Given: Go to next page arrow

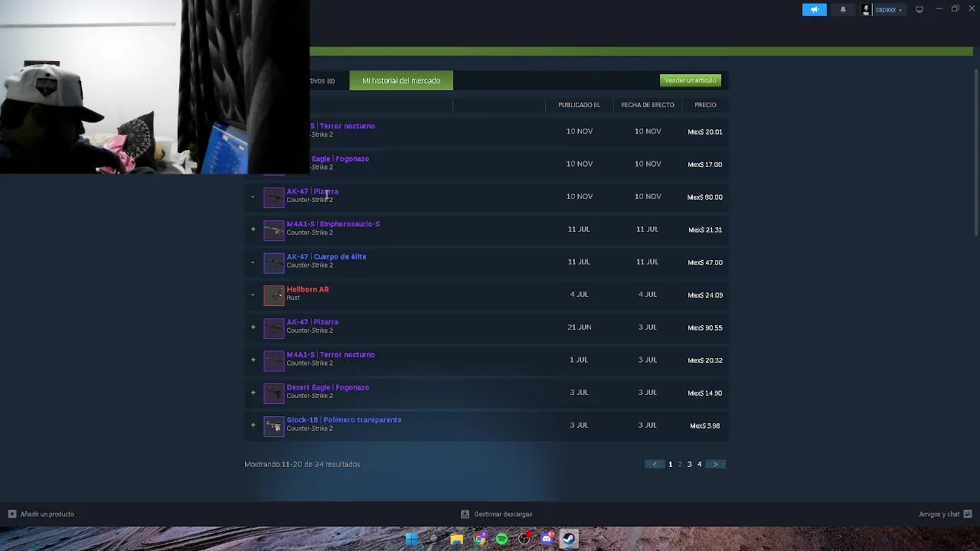Looking at the screenshot, I should click(715, 465).
